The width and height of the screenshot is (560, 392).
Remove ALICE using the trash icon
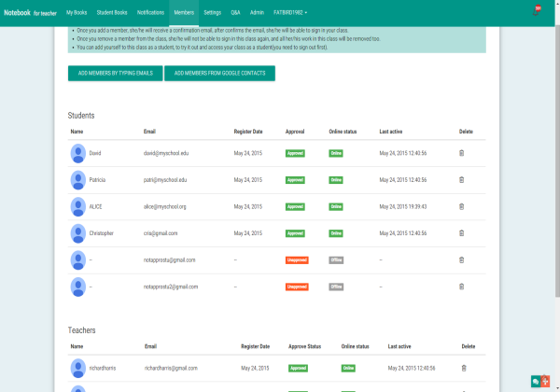[461, 206]
